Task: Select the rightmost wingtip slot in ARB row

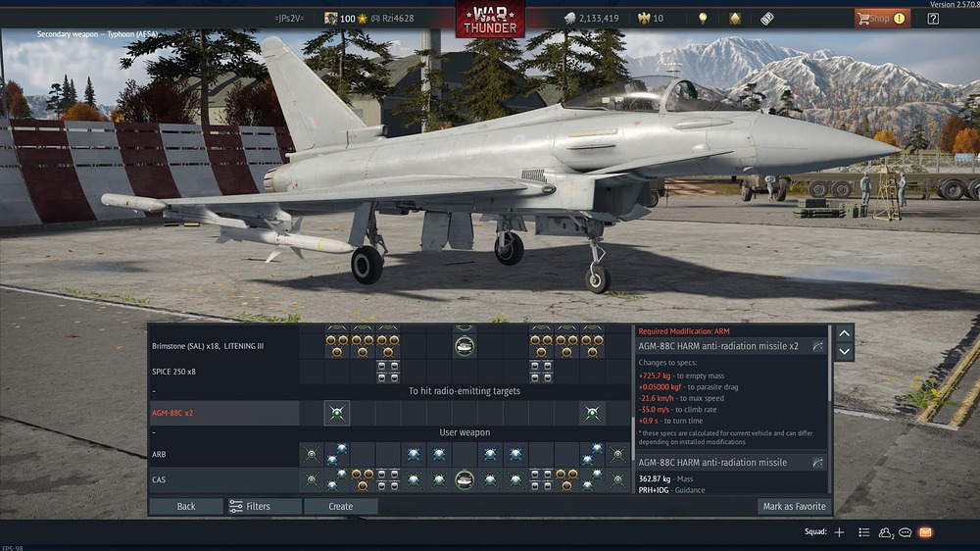Action: (617, 454)
